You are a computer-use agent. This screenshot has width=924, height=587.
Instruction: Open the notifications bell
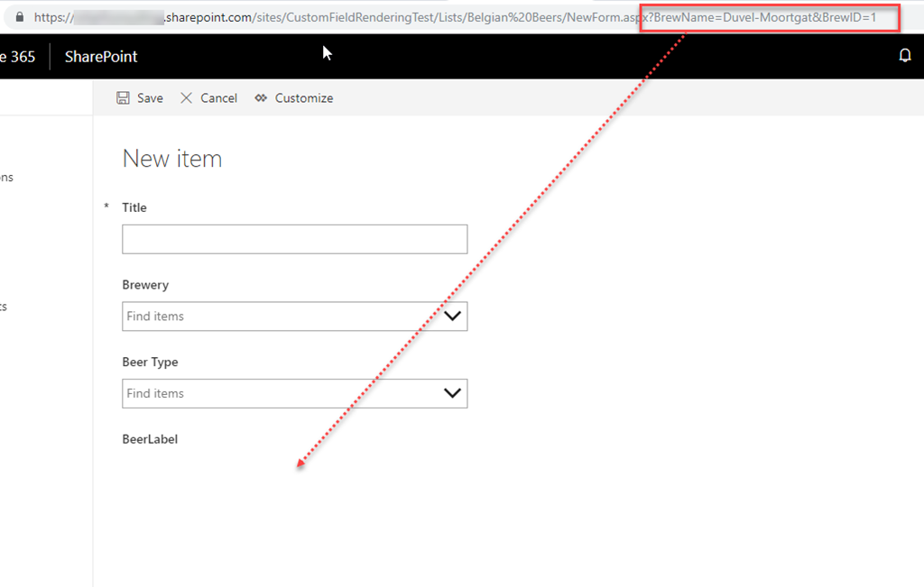905,56
